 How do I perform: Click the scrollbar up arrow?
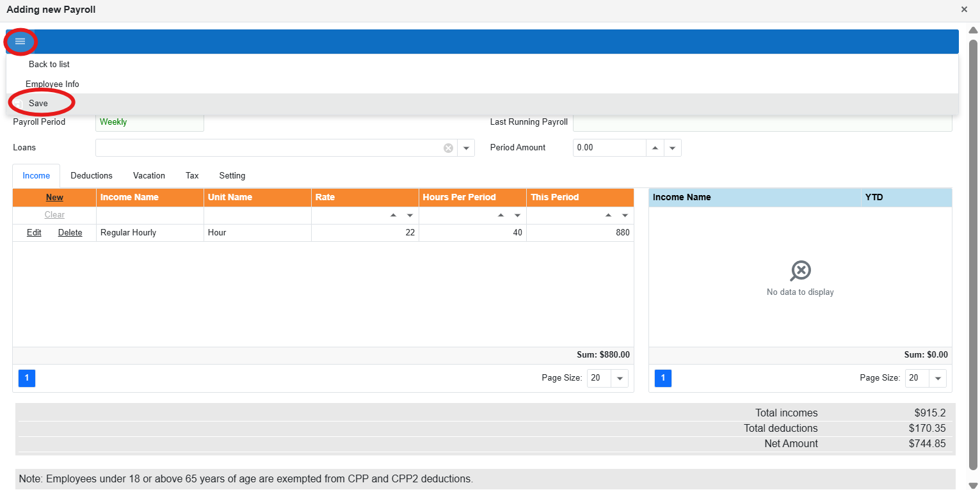973,29
